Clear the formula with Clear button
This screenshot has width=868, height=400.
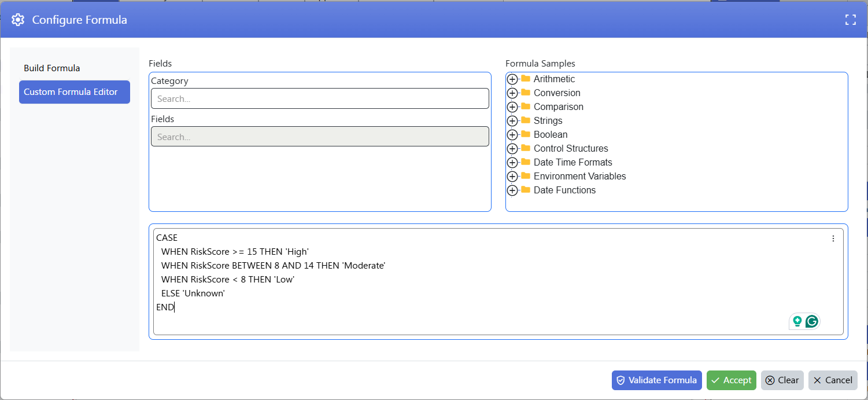point(782,380)
